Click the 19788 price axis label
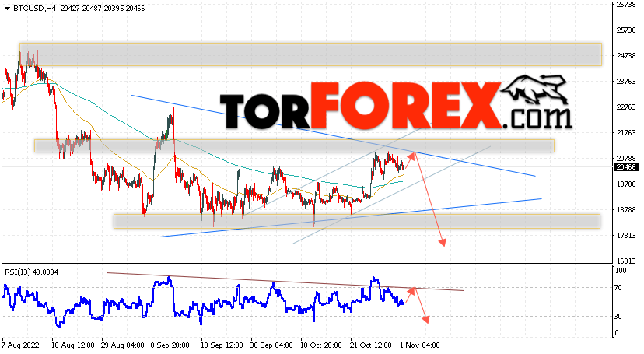Image resolution: width=644 pixels, height=354 pixels. [626, 184]
